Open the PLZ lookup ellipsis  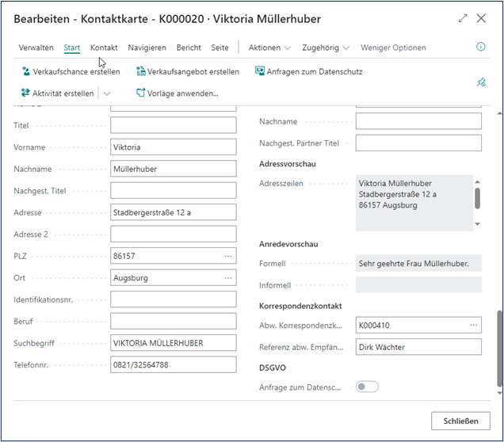click(228, 257)
